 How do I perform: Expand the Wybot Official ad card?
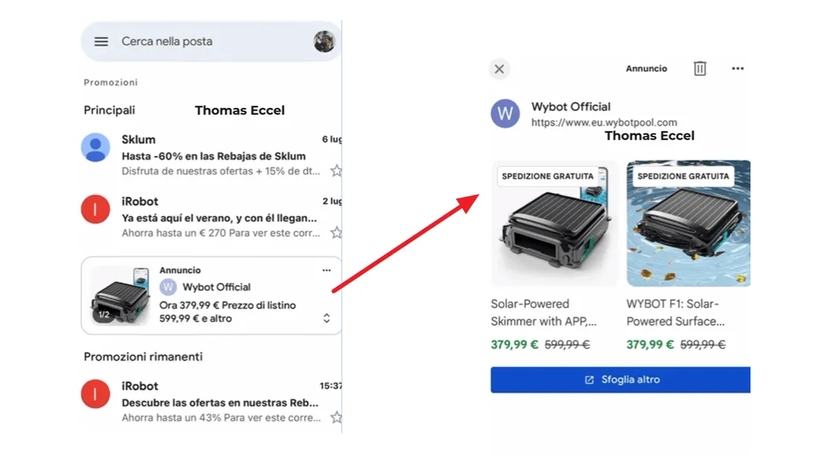326,318
